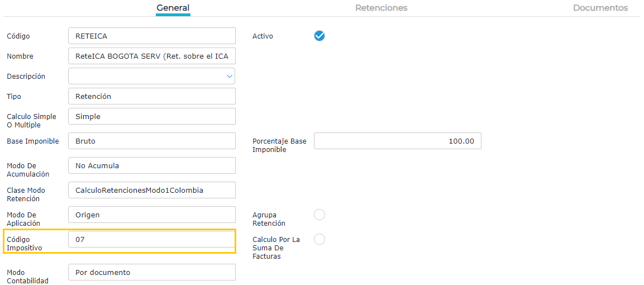Click the Clase Modo Retención field
This screenshot has width=644, height=285.
151,190
